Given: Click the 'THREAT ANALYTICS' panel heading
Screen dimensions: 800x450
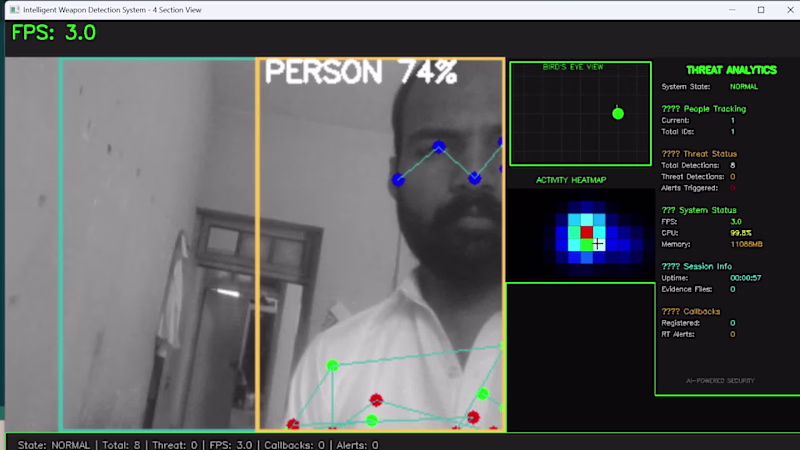Looking at the screenshot, I should (x=731, y=70).
